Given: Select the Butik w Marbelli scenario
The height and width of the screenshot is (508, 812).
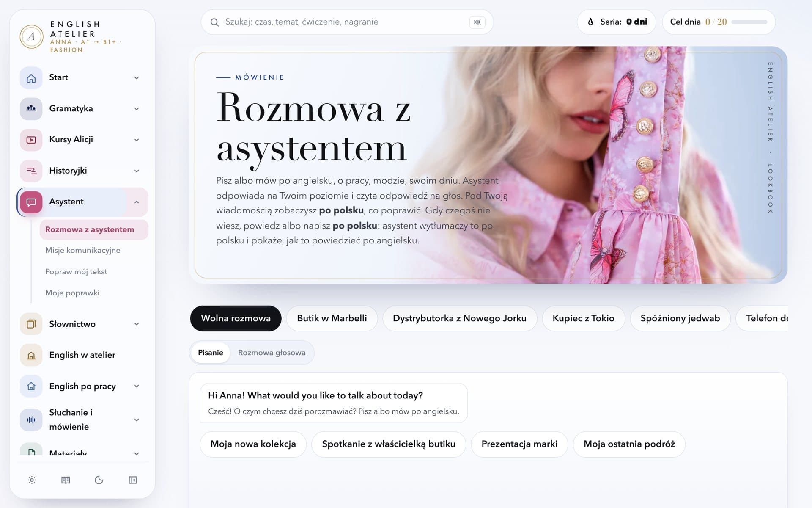Looking at the screenshot, I should click(x=332, y=318).
